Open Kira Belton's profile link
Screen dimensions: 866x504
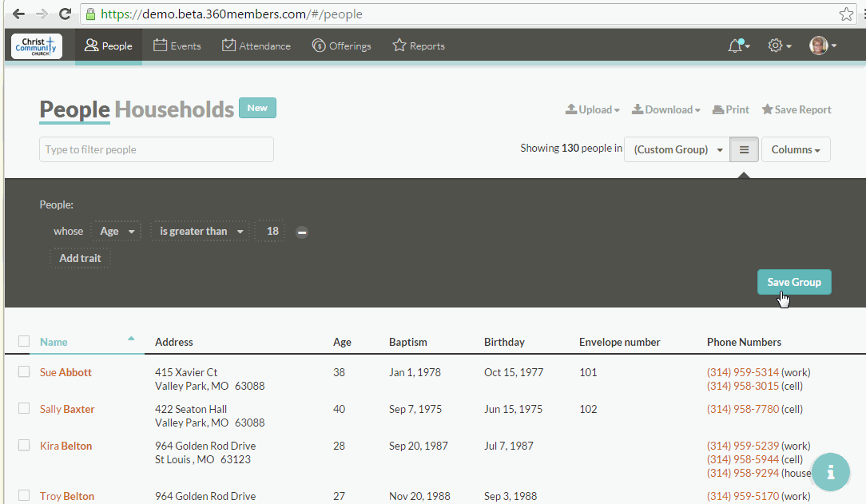tap(66, 446)
